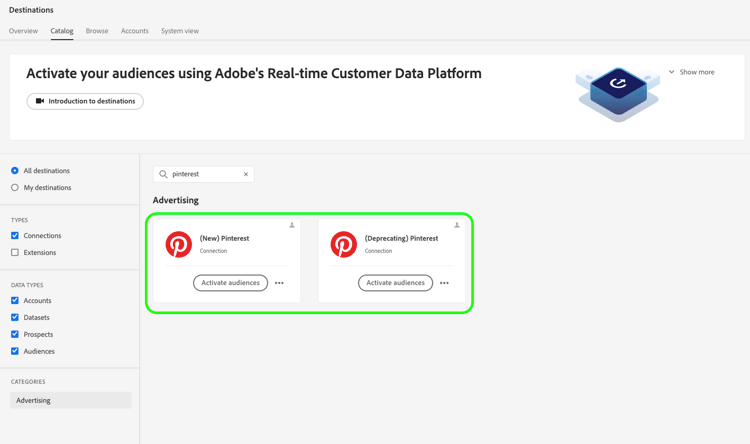Open the System view tab
This screenshot has height=444, width=750.
[180, 31]
